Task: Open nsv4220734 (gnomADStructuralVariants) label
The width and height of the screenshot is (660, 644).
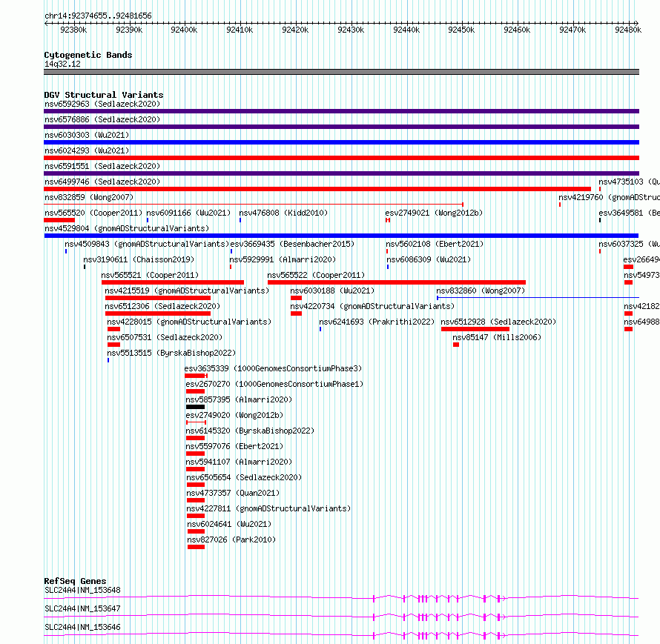Action: point(372,306)
